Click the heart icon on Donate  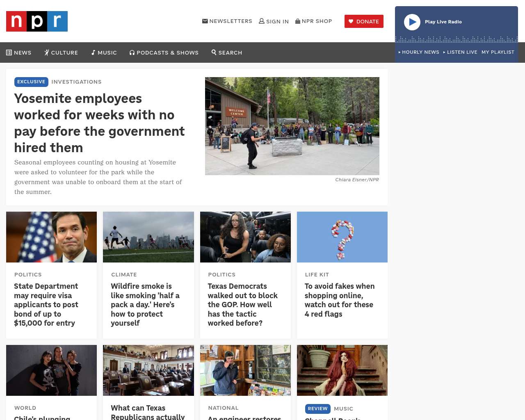tap(351, 21)
